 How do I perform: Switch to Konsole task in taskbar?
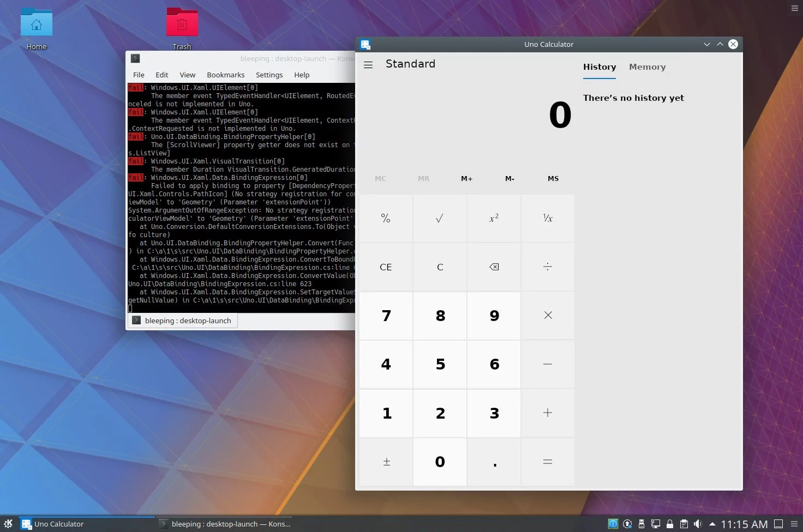pos(225,524)
